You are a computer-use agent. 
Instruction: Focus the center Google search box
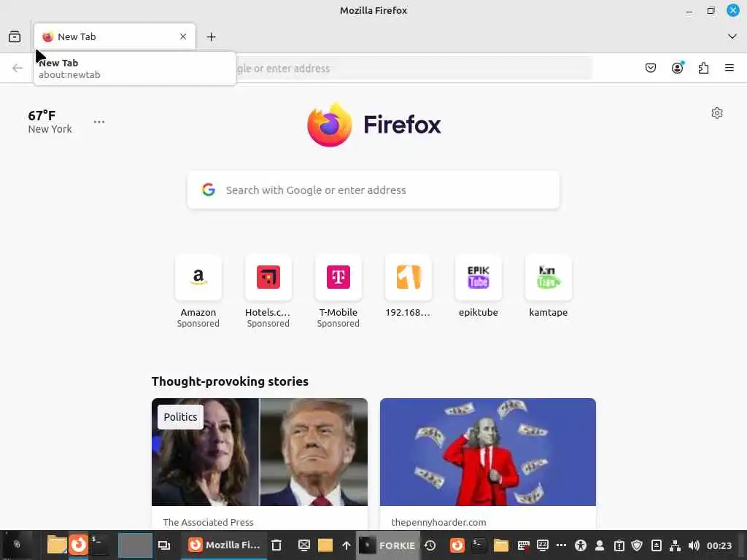(x=373, y=190)
